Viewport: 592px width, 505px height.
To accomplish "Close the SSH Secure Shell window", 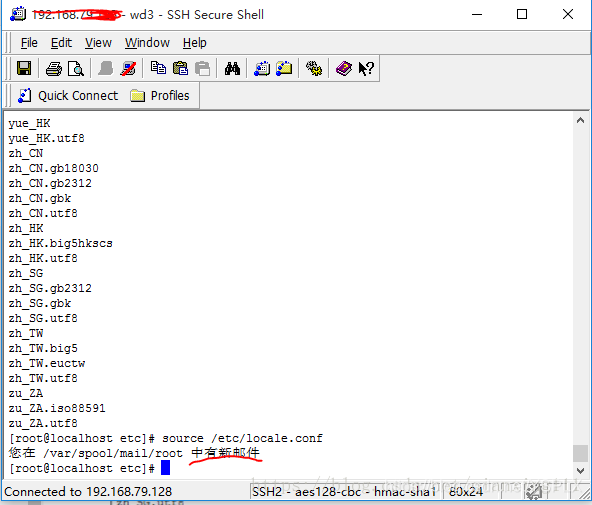I will (568, 14).
